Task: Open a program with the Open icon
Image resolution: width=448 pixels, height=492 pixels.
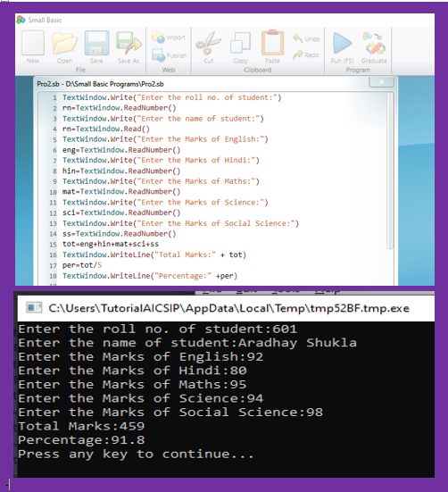Action: [x=64, y=43]
